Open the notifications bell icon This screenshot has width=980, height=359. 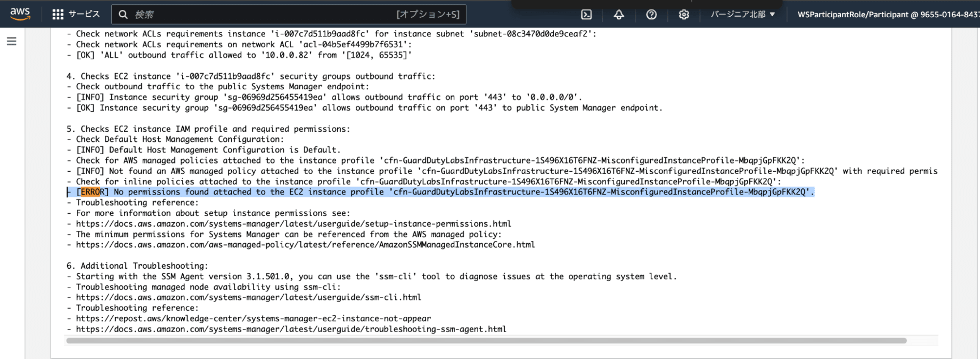(619, 15)
